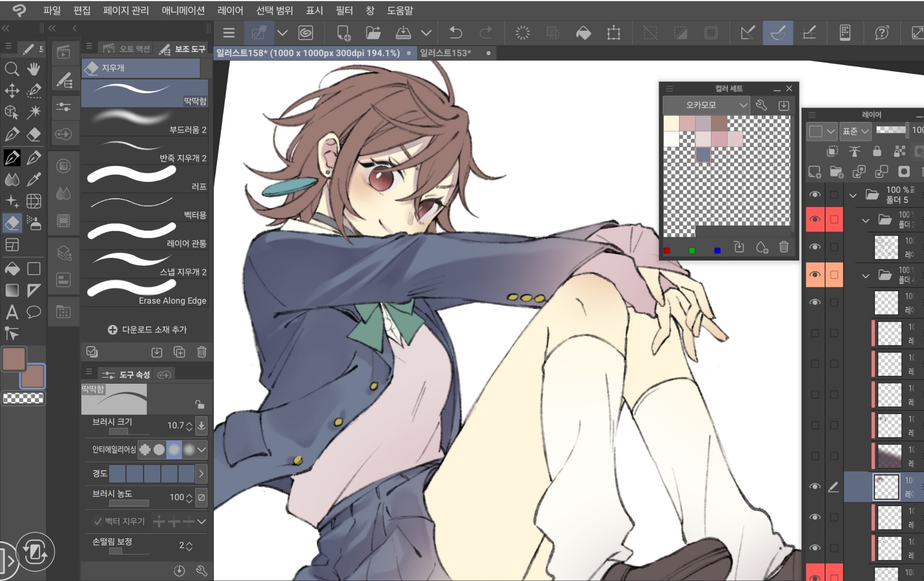The width and height of the screenshot is (924, 581).
Task: Enable the 벡터 지우기 checkbox
Action: point(98,521)
